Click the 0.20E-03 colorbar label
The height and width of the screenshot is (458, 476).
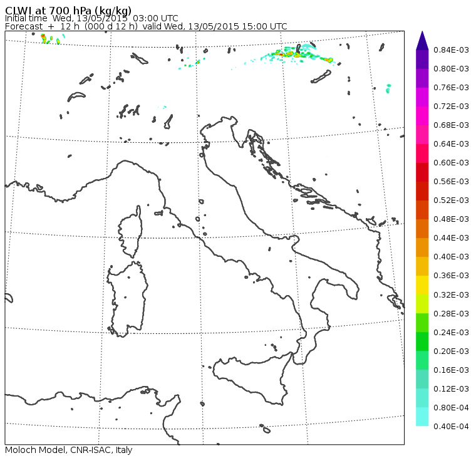(451, 351)
